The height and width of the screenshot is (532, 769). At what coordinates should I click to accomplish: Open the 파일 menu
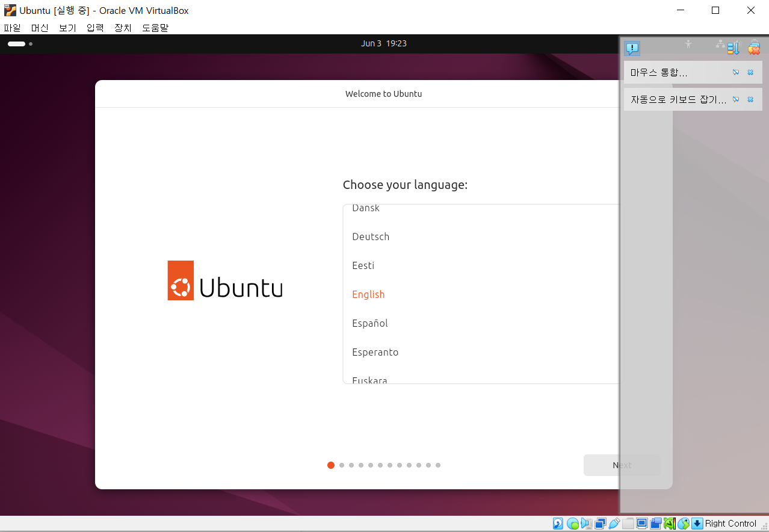(x=12, y=28)
